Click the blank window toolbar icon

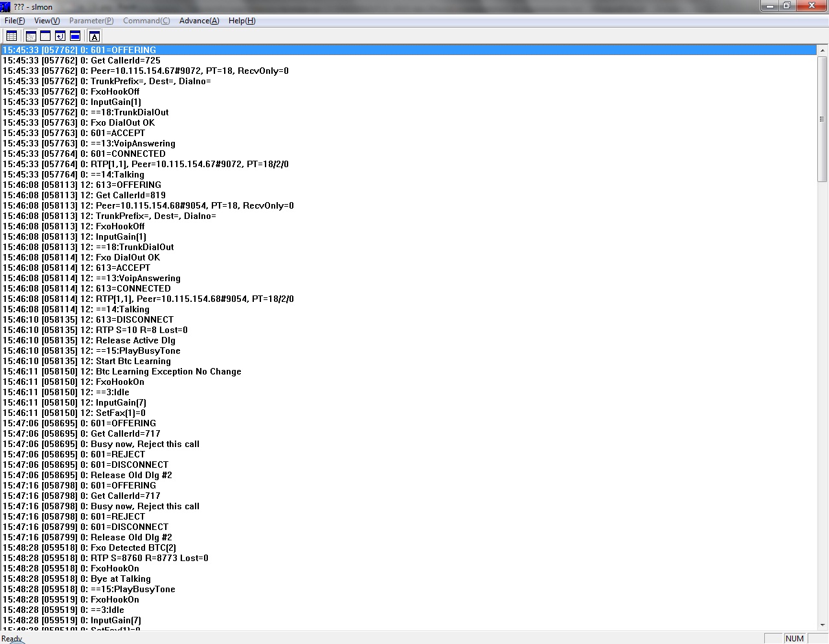click(45, 36)
